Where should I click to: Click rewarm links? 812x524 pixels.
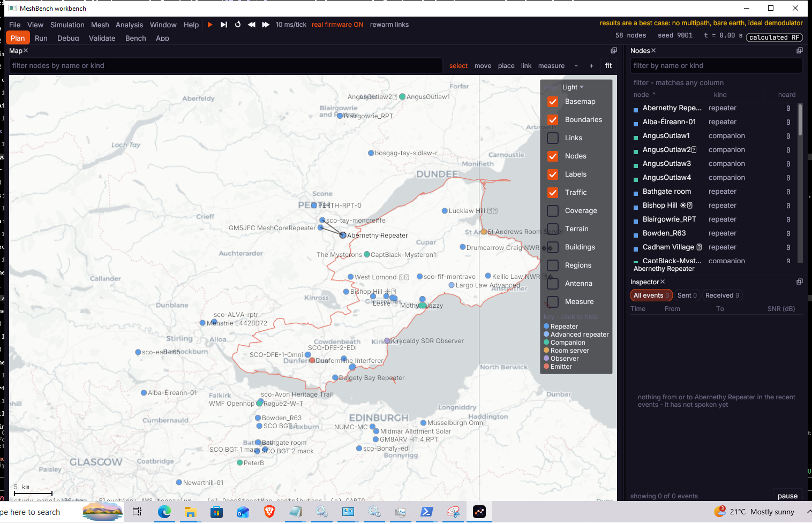389,25
